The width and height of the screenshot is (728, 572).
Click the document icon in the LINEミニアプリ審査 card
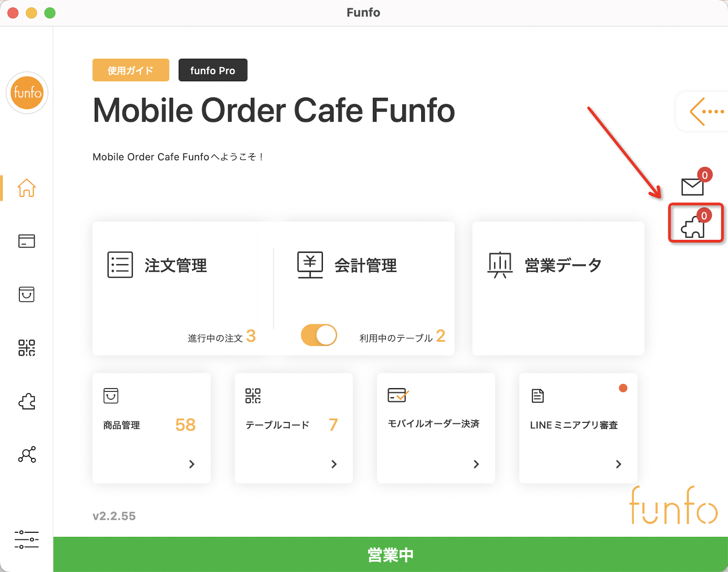coord(538,396)
